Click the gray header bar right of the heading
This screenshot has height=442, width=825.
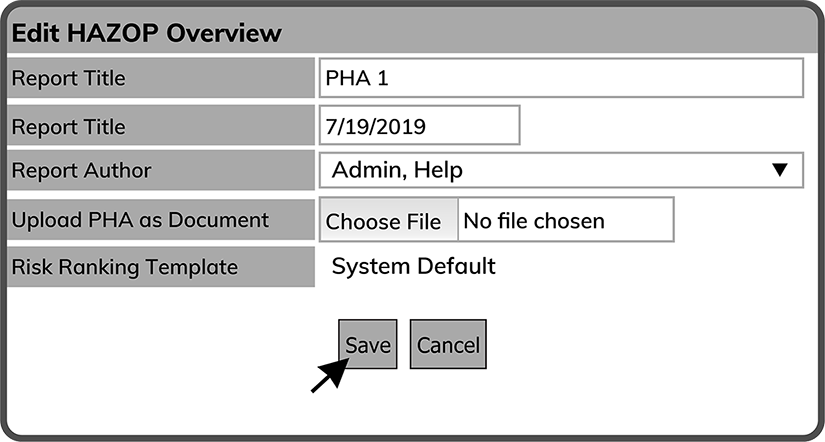pos(560,33)
